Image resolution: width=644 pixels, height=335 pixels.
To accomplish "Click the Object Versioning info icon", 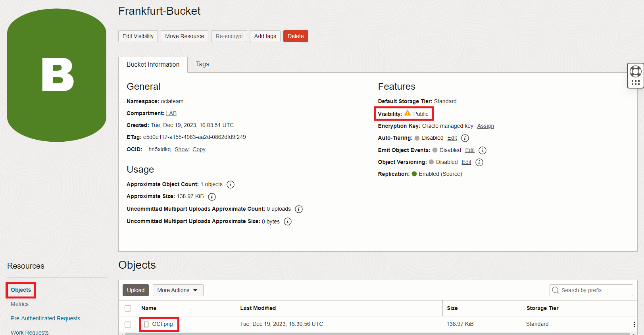I will tap(479, 162).
